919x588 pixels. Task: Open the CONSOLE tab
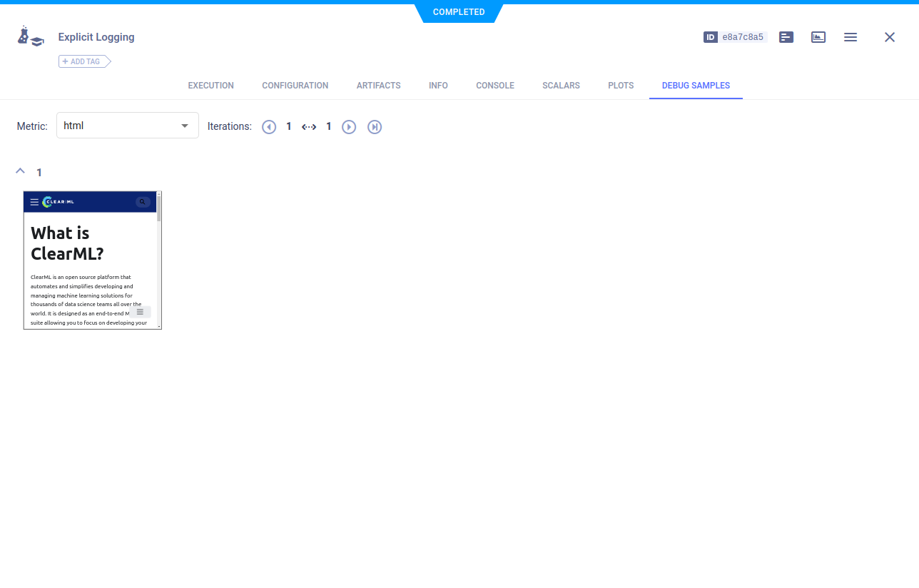pyautogui.click(x=494, y=85)
